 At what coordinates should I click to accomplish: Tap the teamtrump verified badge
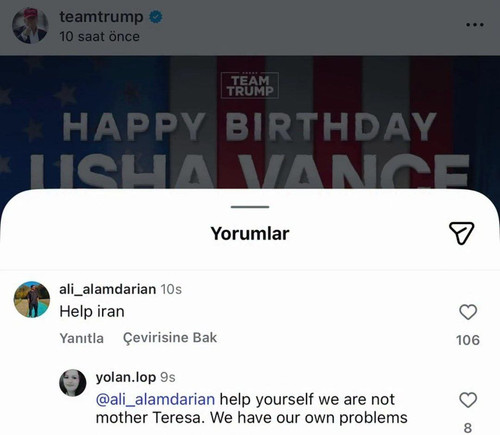click(155, 17)
